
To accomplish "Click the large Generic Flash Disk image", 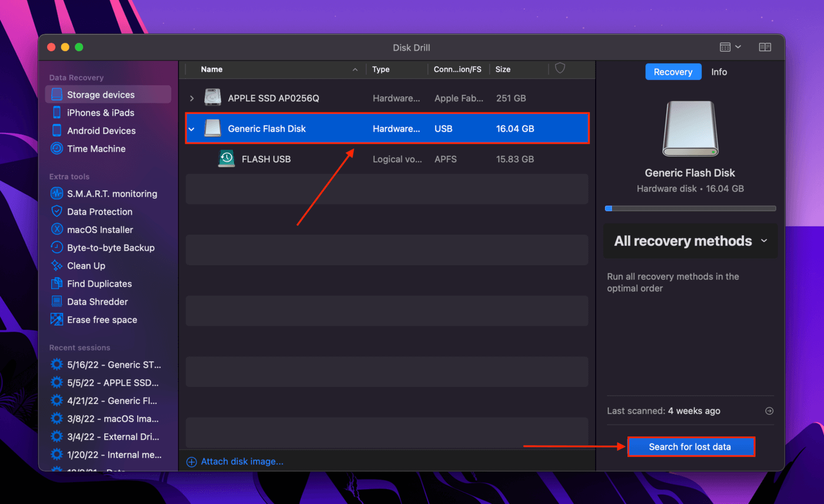I will click(x=690, y=129).
